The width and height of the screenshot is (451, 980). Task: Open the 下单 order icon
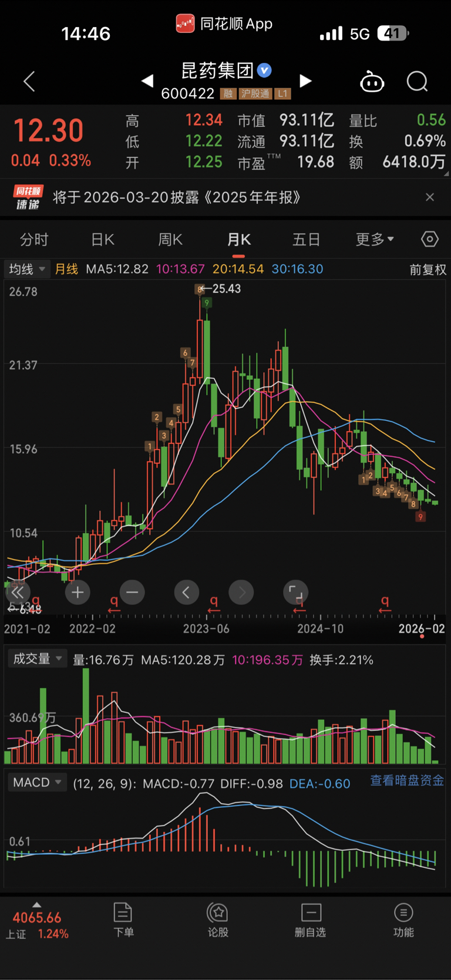(123, 920)
